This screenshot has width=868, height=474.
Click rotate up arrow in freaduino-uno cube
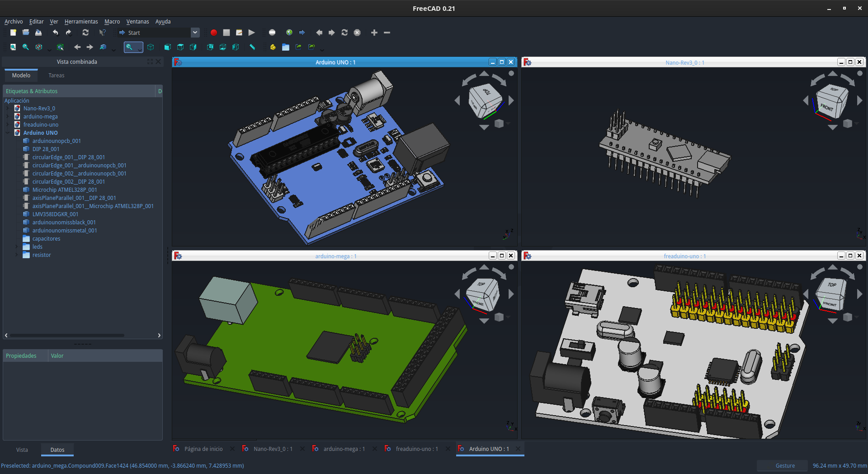[x=833, y=267]
